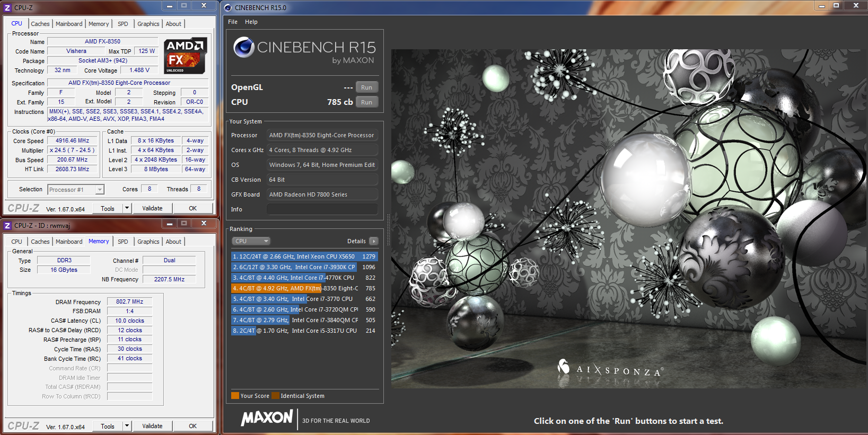Open About tab in top CPU-Z window
868x435 pixels.
click(x=173, y=24)
